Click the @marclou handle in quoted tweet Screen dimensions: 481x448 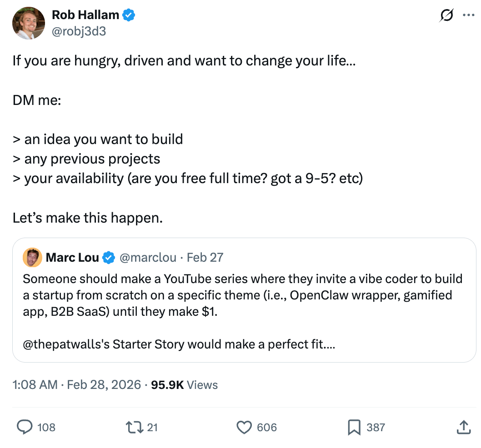point(148,258)
